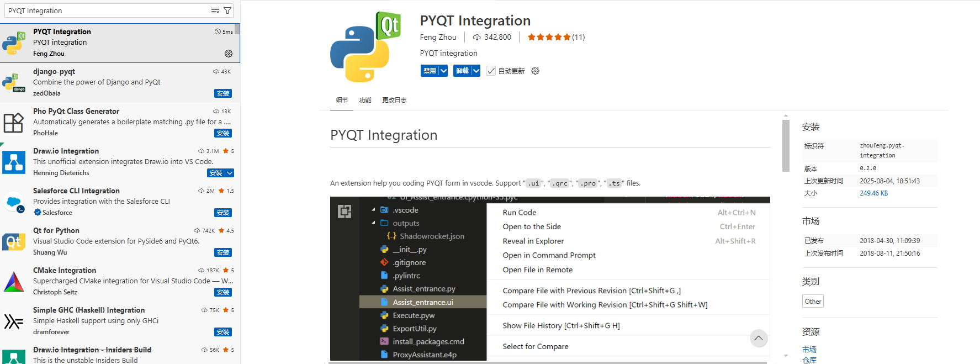The height and width of the screenshot is (364, 980).
Task: Click the blue Disable button
Action: point(430,71)
